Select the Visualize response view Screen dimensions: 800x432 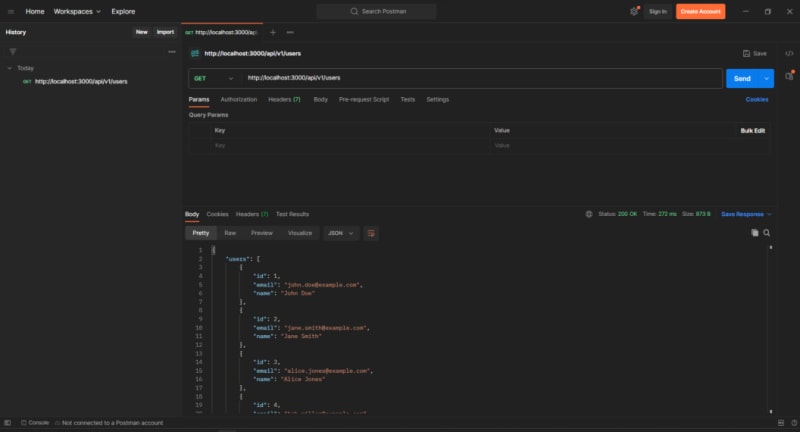pyautogui.click(x=300, y=233)
